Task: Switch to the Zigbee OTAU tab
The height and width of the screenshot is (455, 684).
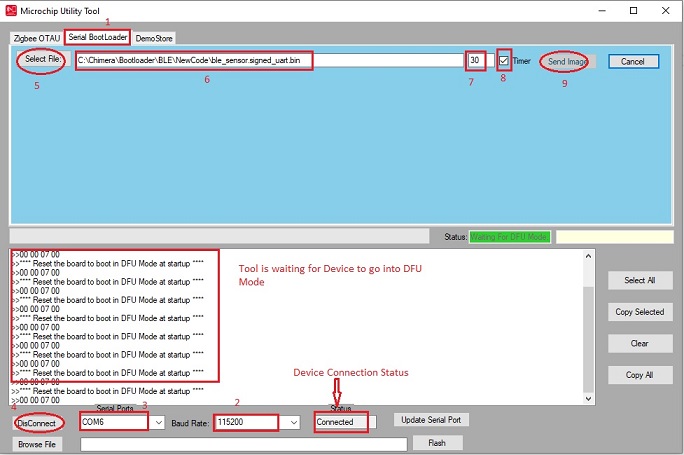Action: point(36,38)
